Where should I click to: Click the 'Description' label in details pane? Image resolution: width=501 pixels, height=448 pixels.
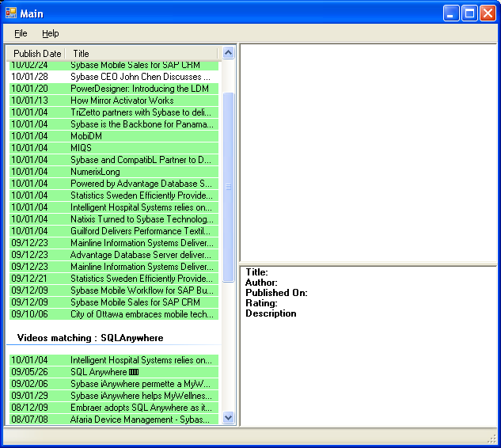point(271,313)
